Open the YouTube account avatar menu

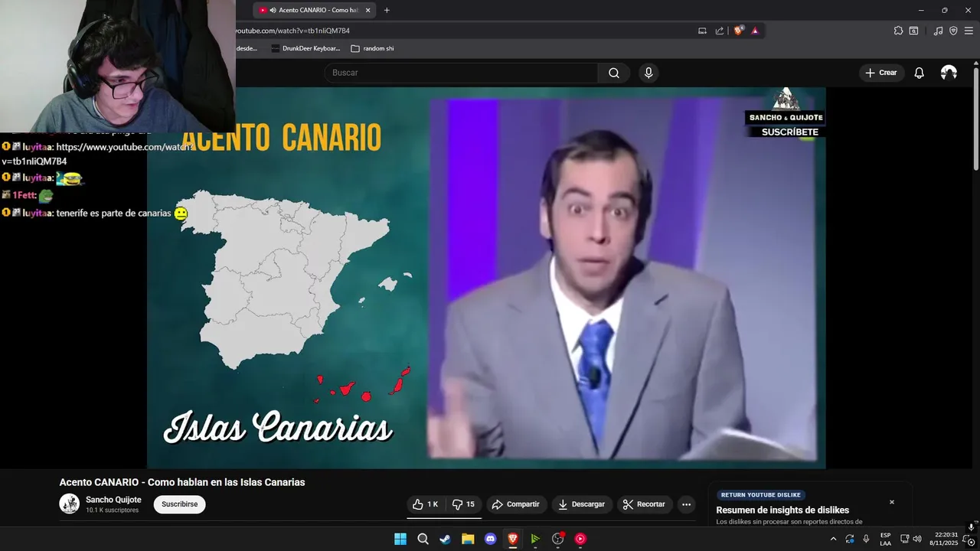[949, 73]
